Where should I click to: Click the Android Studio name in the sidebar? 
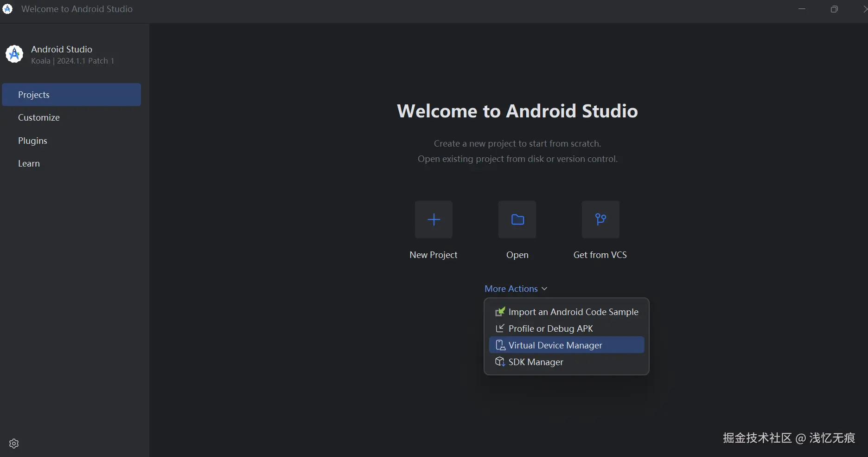click(62, 49)
